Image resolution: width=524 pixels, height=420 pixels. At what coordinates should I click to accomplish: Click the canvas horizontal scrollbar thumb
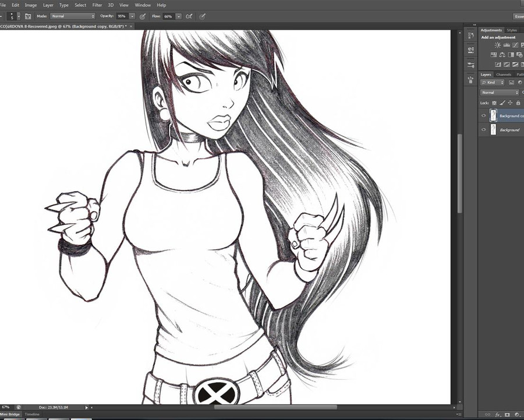tap(275, 407)
